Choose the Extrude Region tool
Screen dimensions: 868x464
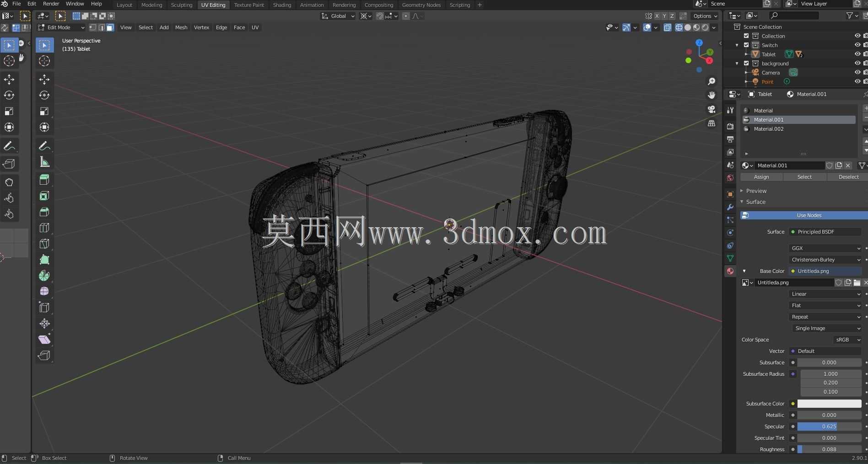pyautogui.click(x=44, y=180)
